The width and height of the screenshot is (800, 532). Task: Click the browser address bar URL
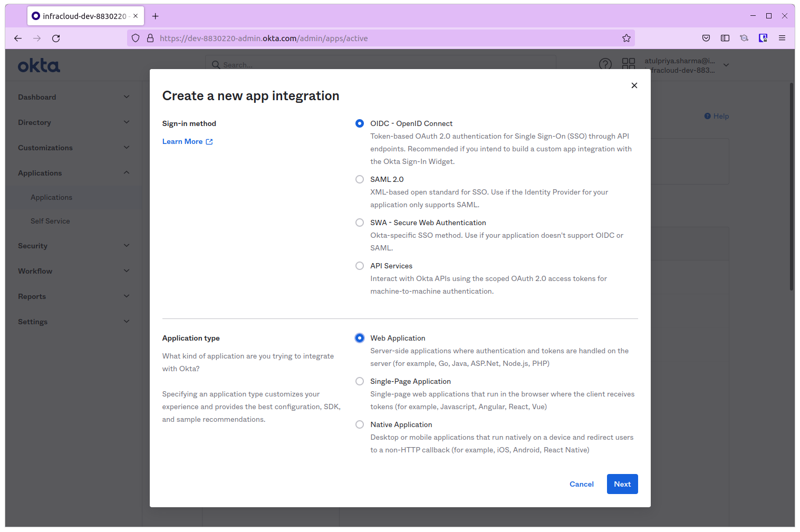click(x=264, y=38)
